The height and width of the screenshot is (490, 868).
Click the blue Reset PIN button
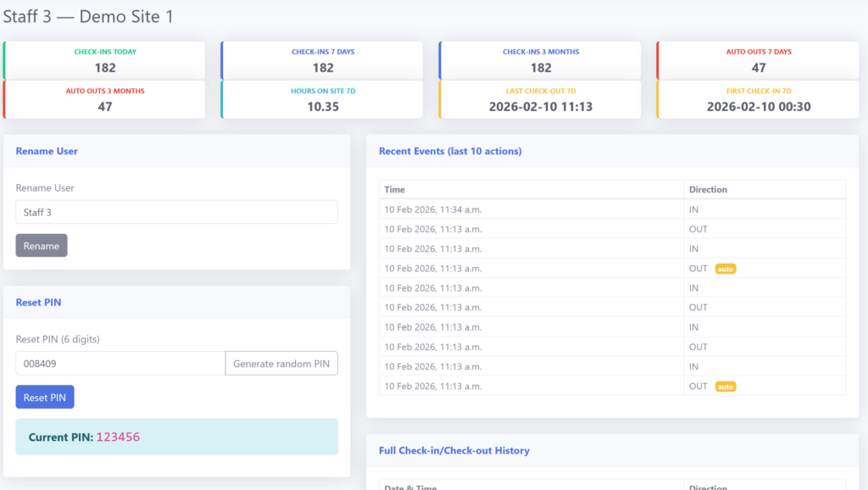[44, 398]
